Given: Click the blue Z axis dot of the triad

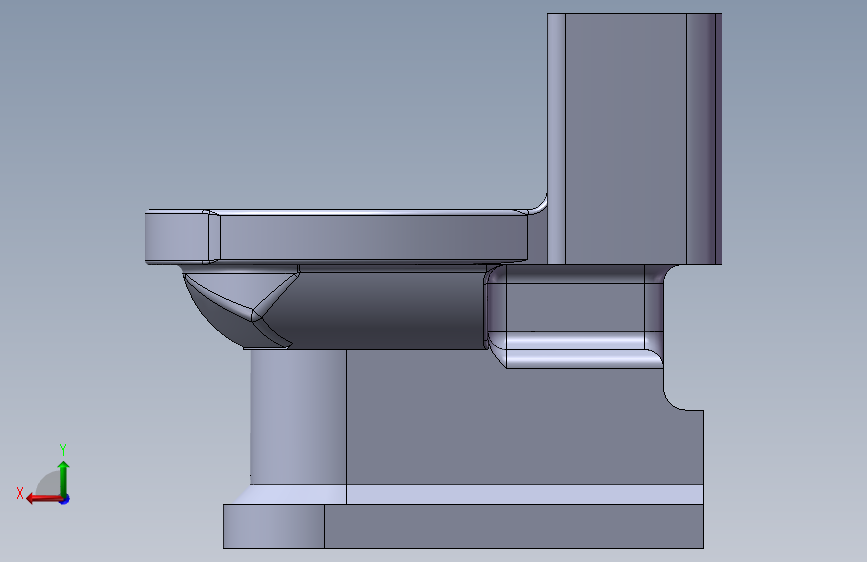Looking at the screenshot, I should click(x=65, y=499).
